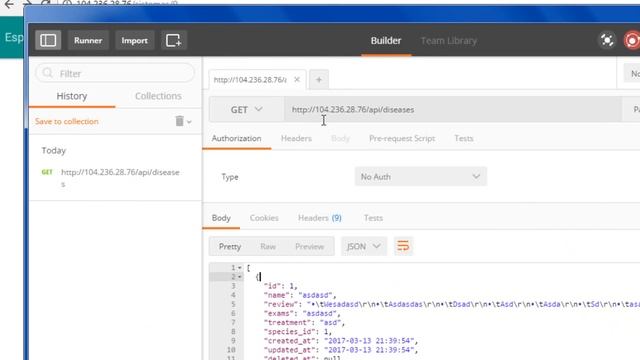Image resolution: width=640 pixels, height=360 pixels.
Task: Click the "Today" history group label
Action: [53, 151]
